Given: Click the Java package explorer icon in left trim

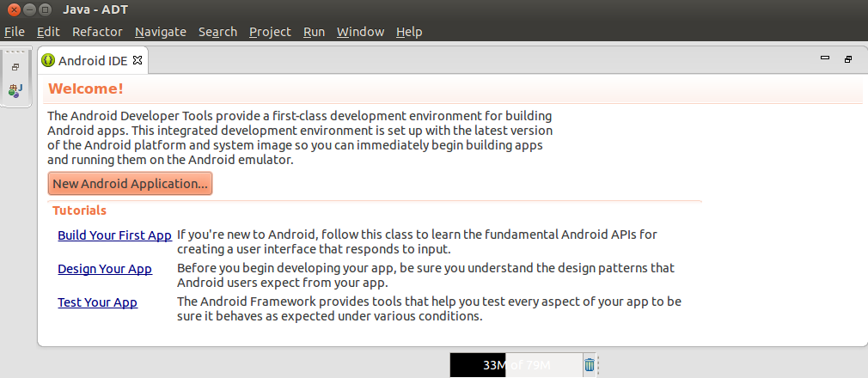Looking at the screenshot, I should (x=15, y=88).
